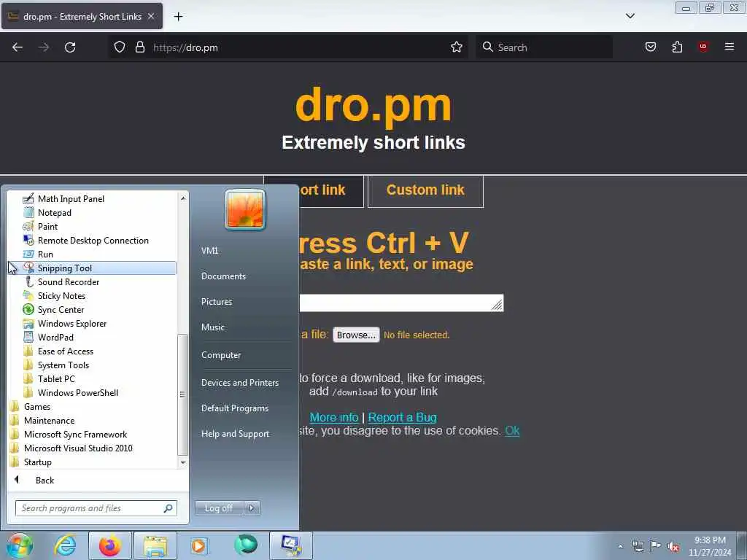Open the Firefox application menu
This screenshot has height=560, width=747.
click(x=729, y=47)
